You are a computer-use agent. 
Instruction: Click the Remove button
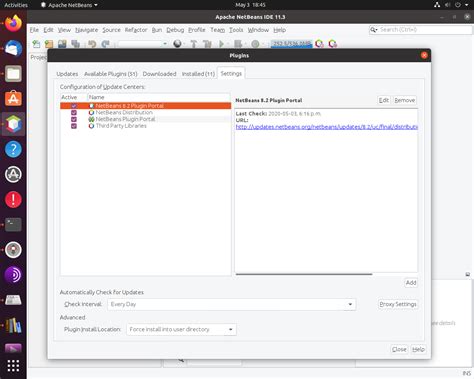[x=405, y=100]
